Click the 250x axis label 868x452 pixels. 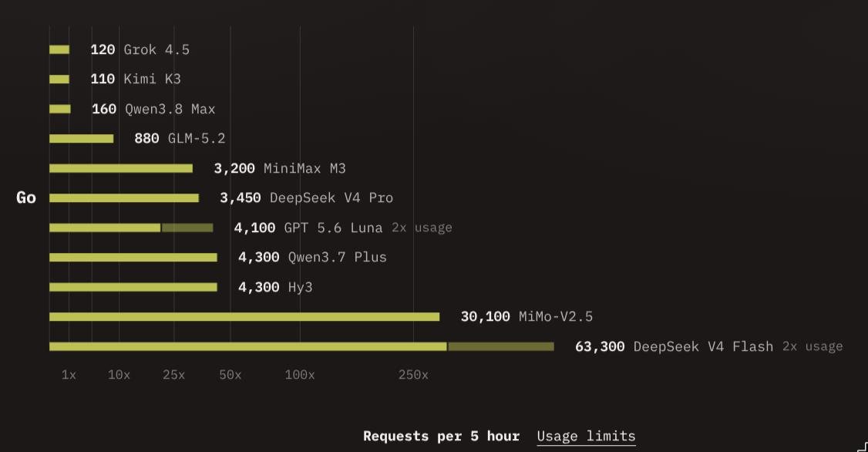tap(413, 375)
